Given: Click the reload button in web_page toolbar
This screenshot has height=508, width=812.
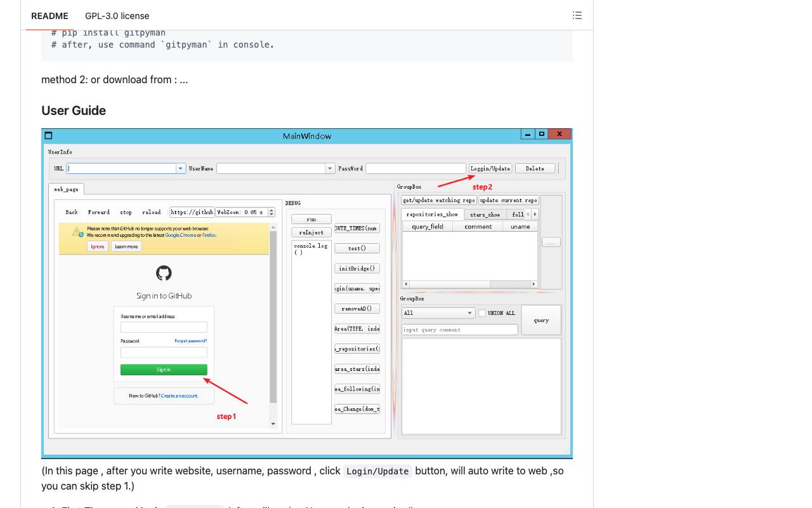Looking at the screenshot, I should point(151,212).
